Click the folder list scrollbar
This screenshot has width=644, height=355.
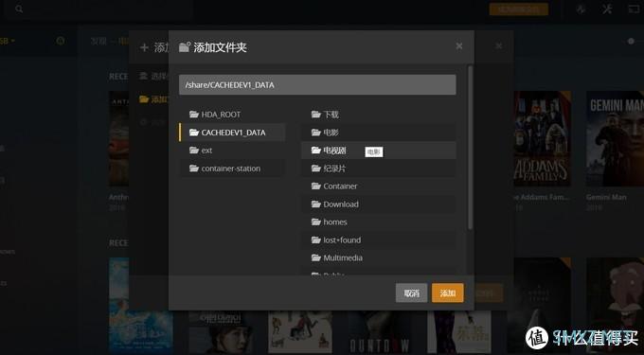coord(470,148)
